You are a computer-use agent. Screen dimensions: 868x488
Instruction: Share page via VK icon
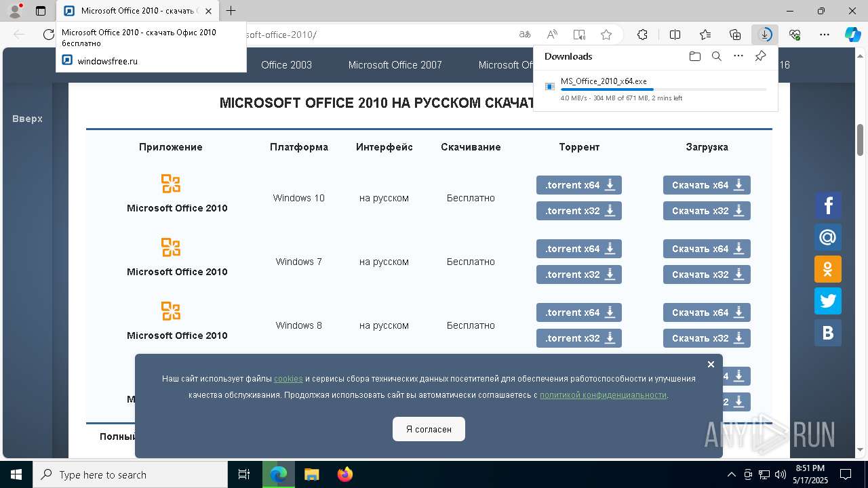tap(828, 333)
